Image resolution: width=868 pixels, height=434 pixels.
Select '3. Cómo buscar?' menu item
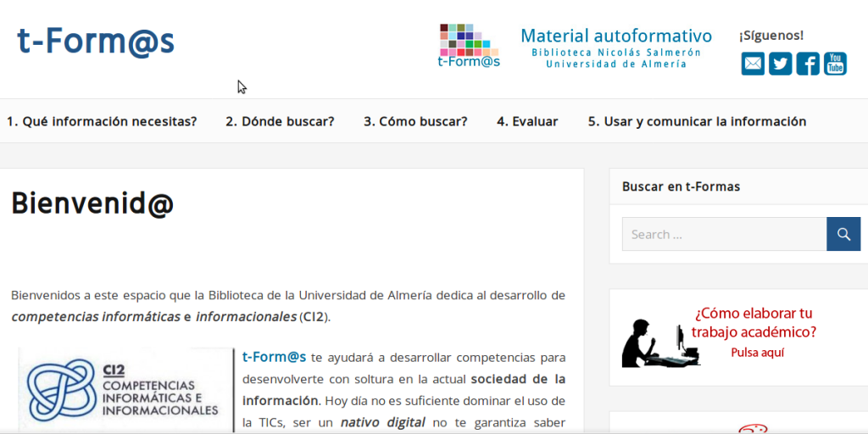pyautogui.click(x=415, y=121)
